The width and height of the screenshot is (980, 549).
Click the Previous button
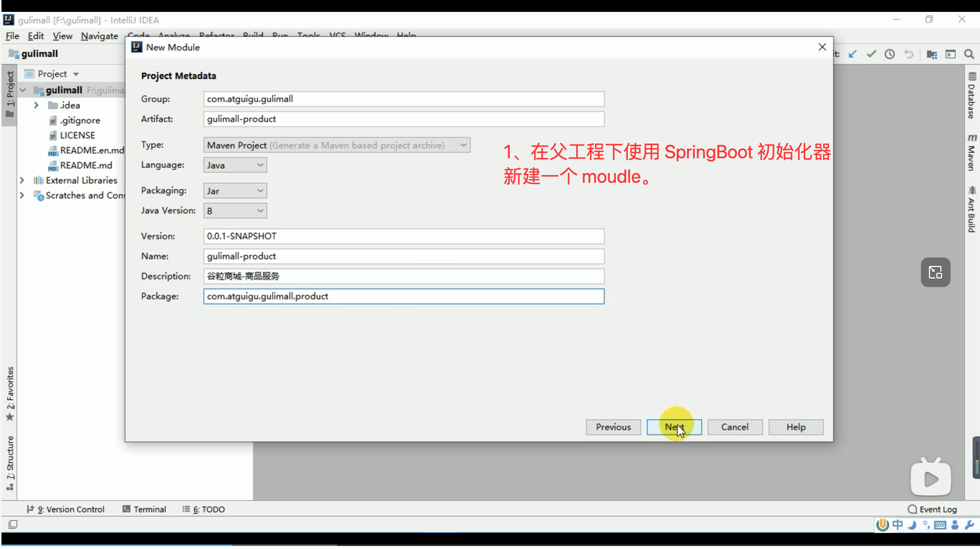click(x=613, y=427)
